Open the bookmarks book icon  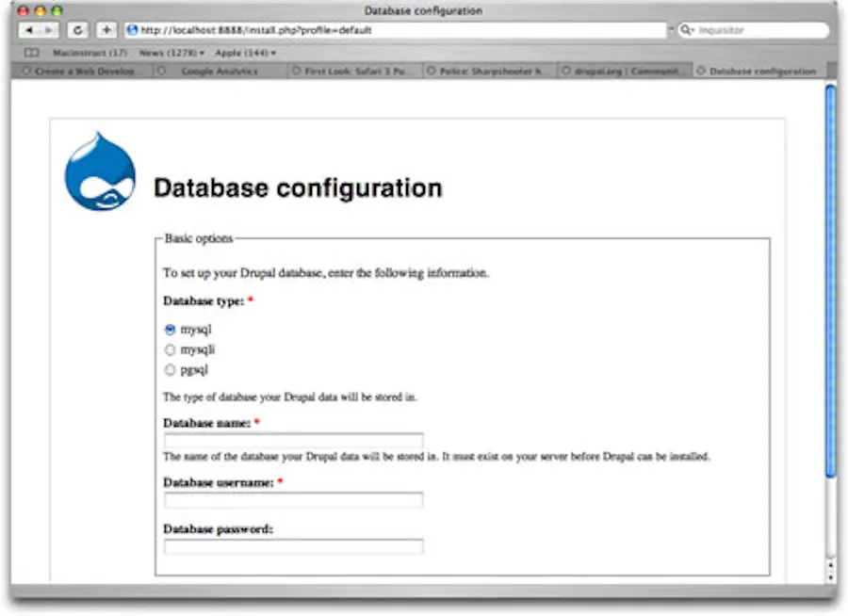(32, 53)
